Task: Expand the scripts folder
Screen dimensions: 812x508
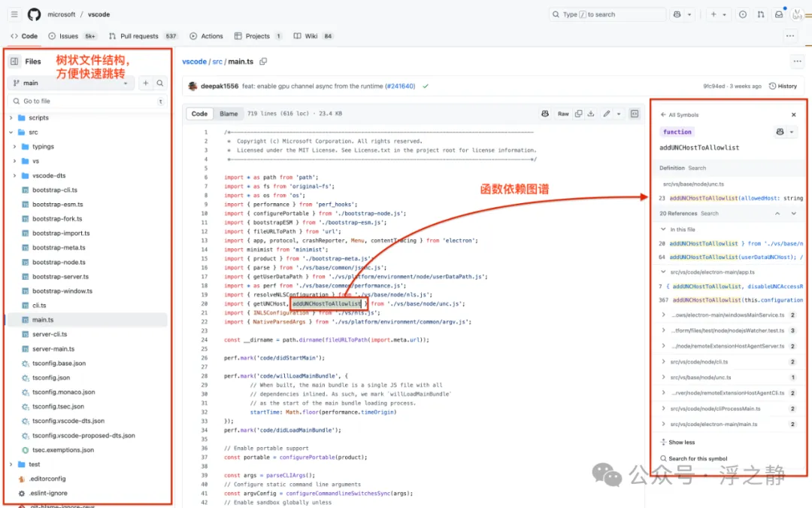Action: coord(11,117)
